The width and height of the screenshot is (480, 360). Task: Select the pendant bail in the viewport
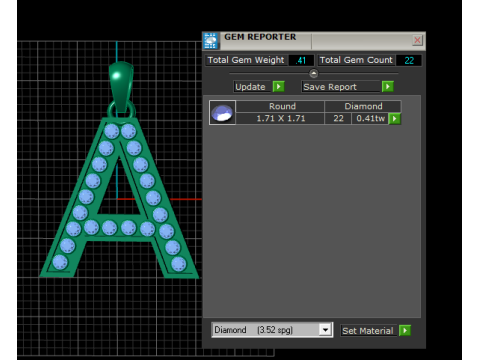click(x=121, y=86)
